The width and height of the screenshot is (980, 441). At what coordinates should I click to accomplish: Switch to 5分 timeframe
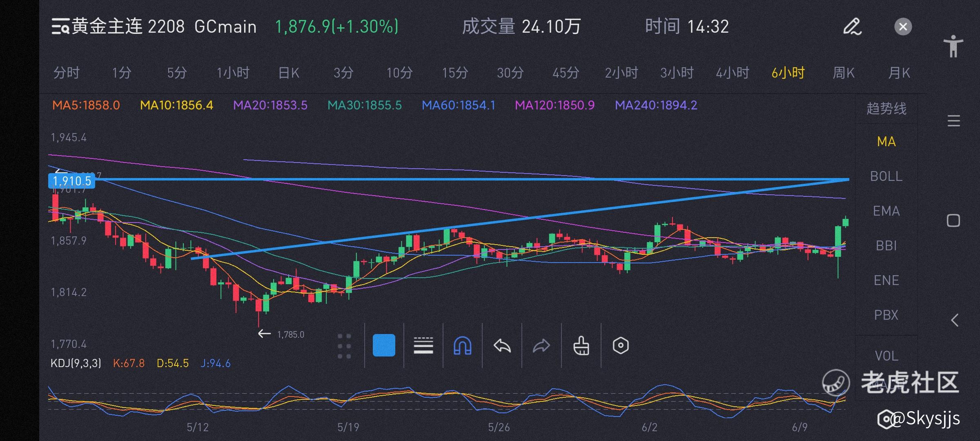(x=177, y=73)
